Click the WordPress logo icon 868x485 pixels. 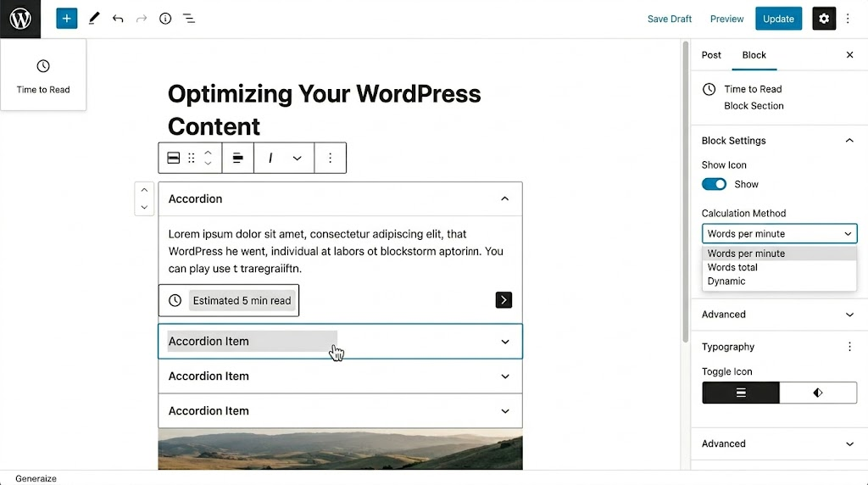pyautogui.click(x=20, y=19)
